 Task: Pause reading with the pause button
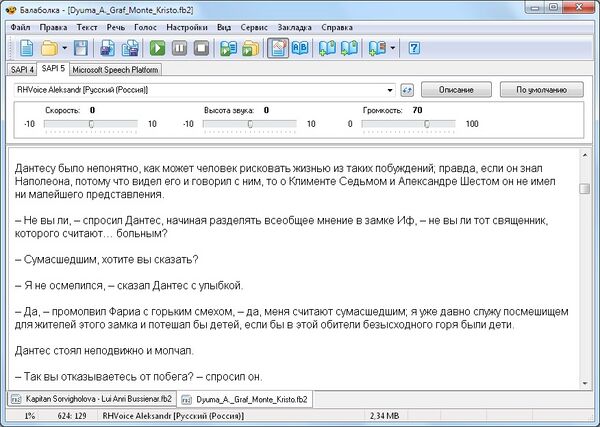(179, 48)
